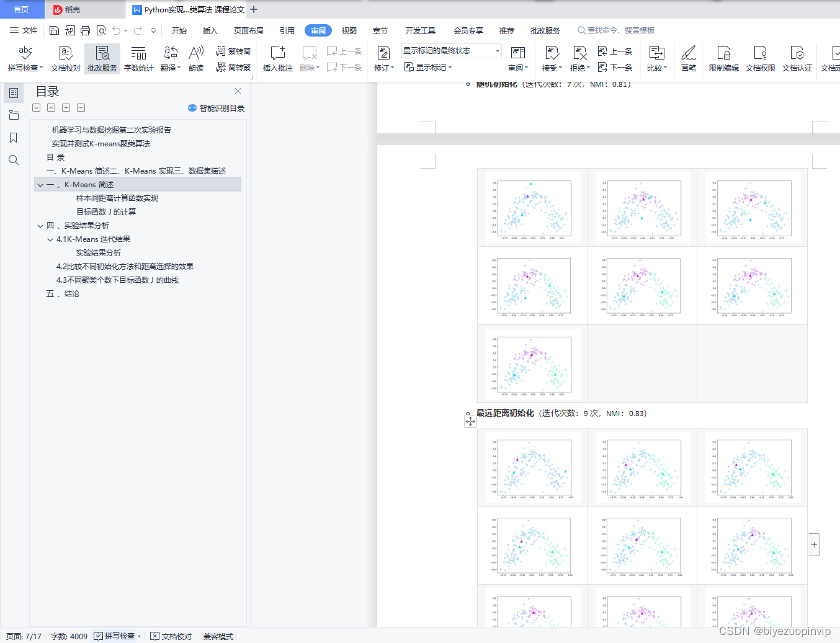Click the first scatter plot under 随机初始化
Viewport: 840px width, 643px height.
point(532,208)
